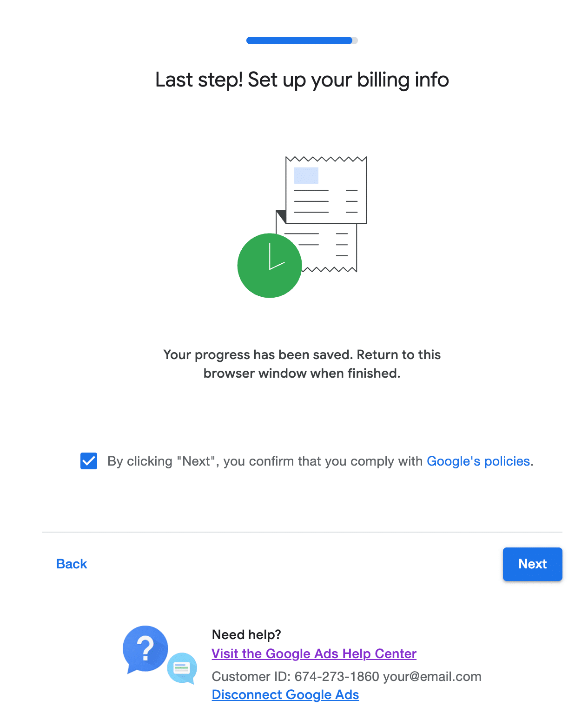The width and height of the screenshot is (588, 727).
Task: Click the filled blue part of the progress bar
Action: point(299,40)
